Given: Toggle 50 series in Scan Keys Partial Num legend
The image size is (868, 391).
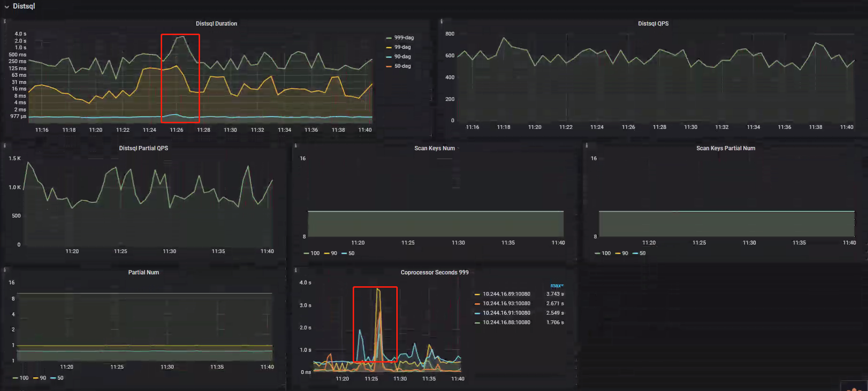Looking at the screenshot, I should coord(642,253).
